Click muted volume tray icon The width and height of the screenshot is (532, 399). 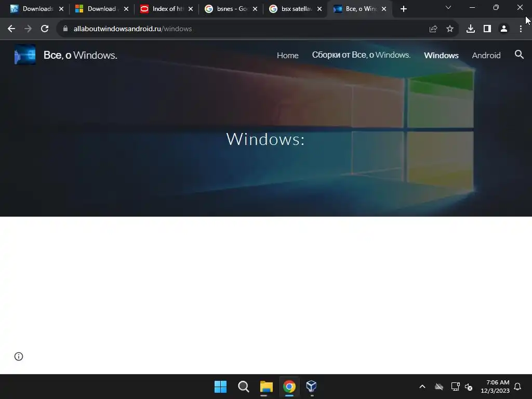[x=469, y=387]
